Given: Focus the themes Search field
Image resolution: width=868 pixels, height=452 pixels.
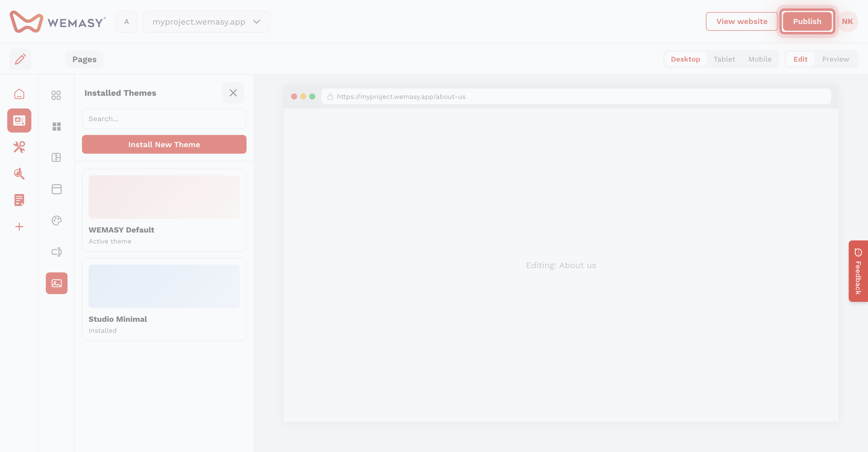Looking at the screenshot, I should [164, 119].
